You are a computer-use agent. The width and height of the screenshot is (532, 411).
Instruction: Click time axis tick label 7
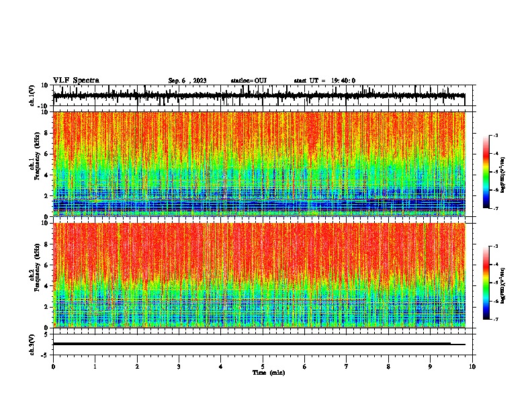tap(347, 366)
